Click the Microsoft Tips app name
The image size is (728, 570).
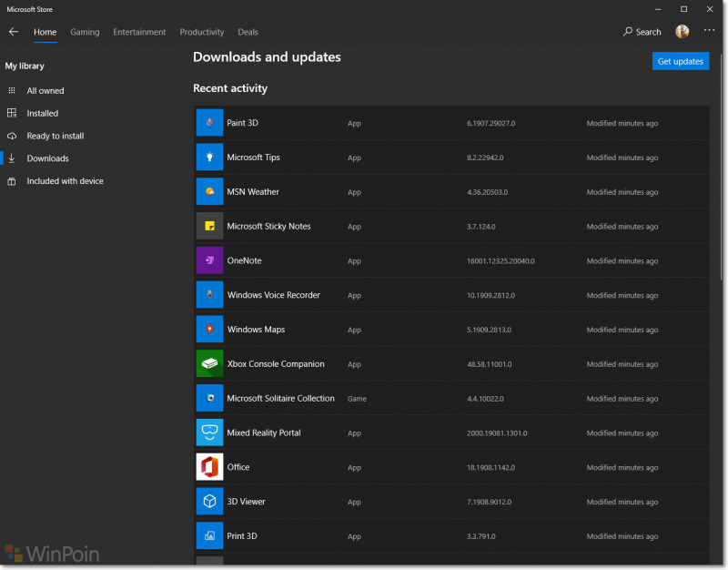click(x=253, y=157)
